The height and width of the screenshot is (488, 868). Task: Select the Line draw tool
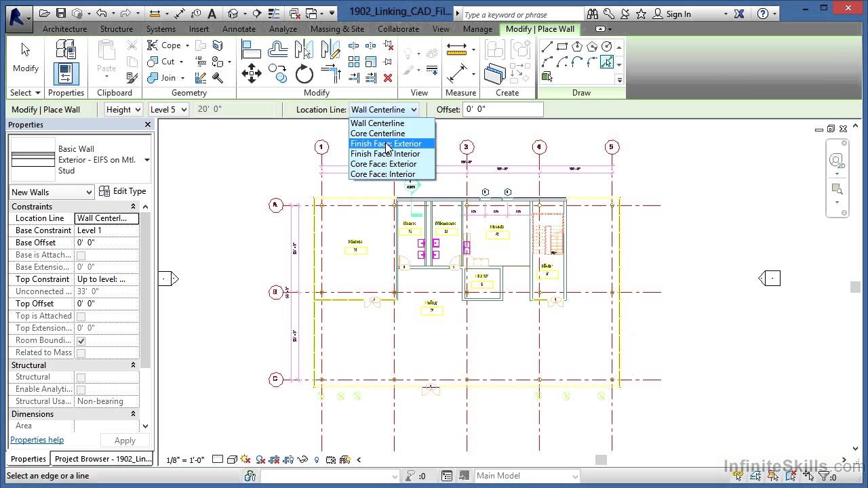pos(547,46)
